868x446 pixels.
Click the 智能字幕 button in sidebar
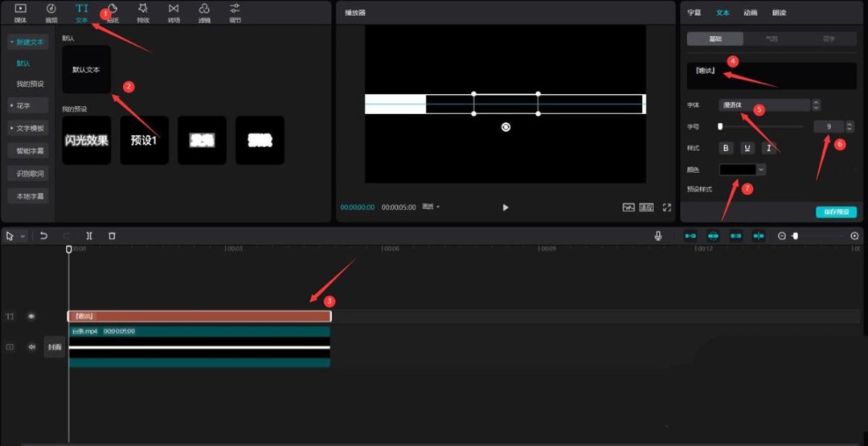(31, 151)
